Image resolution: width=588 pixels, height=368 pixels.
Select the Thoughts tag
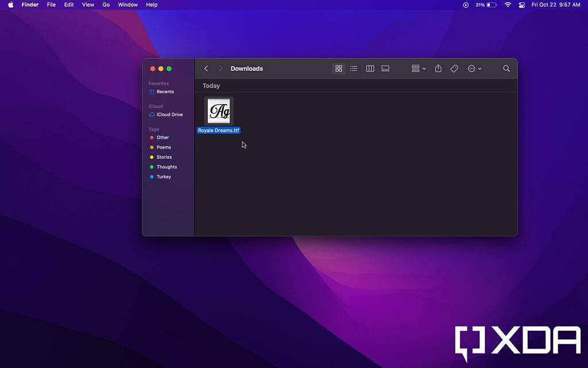pos(166,167)
